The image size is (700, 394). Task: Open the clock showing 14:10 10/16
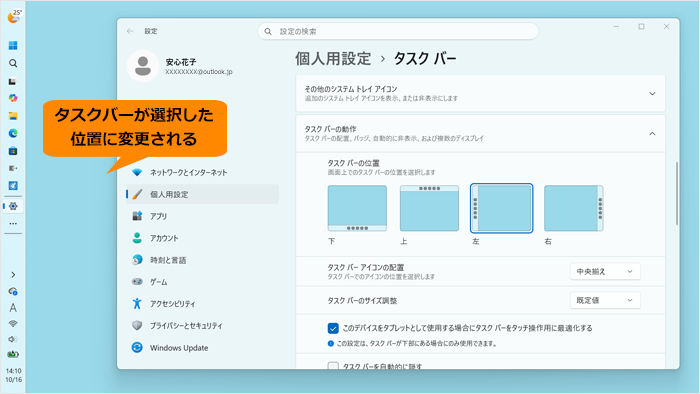tap(13, 375)
